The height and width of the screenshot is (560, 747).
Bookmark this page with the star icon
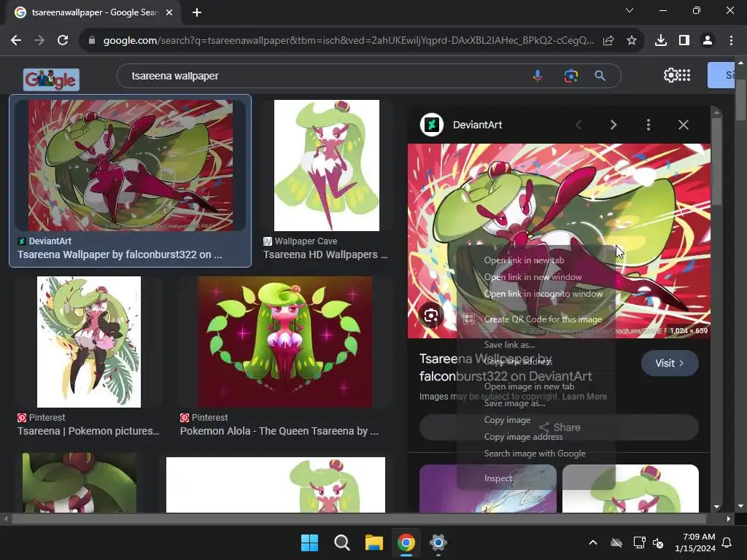click(632, 41)
